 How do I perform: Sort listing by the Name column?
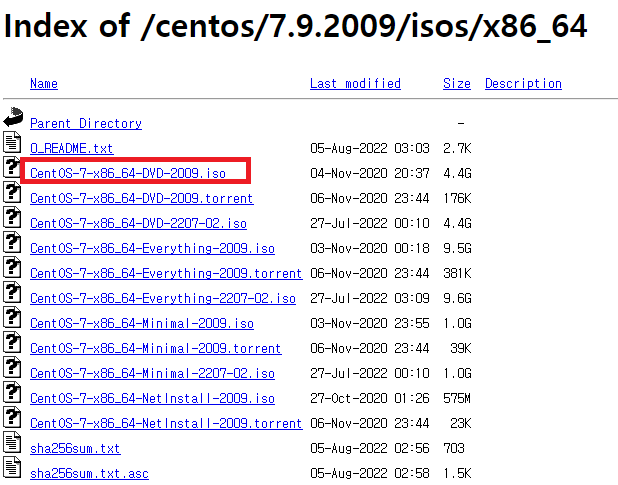(44, 84)
